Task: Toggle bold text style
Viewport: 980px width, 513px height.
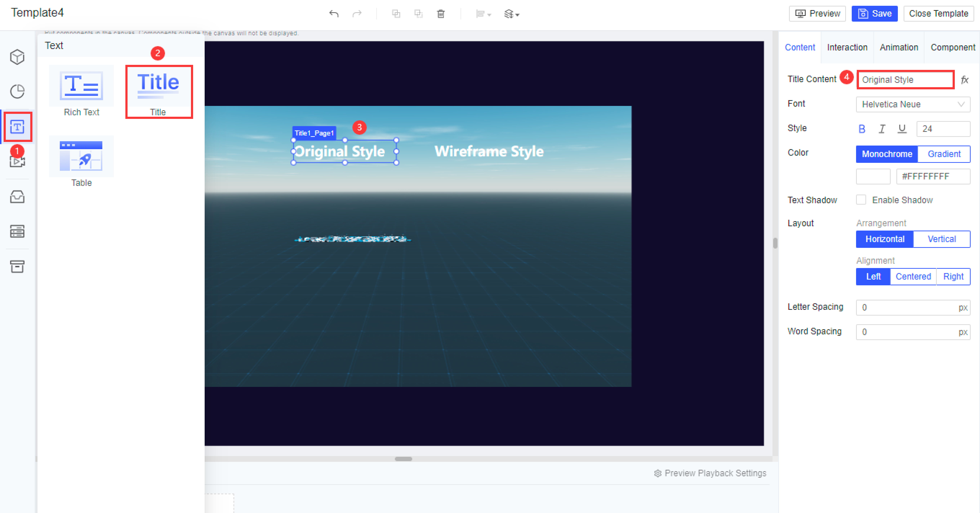Action: (862, 129)
